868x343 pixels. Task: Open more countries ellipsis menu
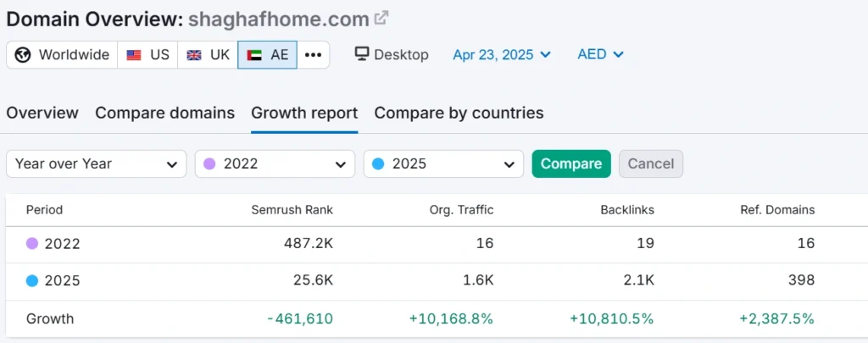pyautogui.click(x=314, y=55)
